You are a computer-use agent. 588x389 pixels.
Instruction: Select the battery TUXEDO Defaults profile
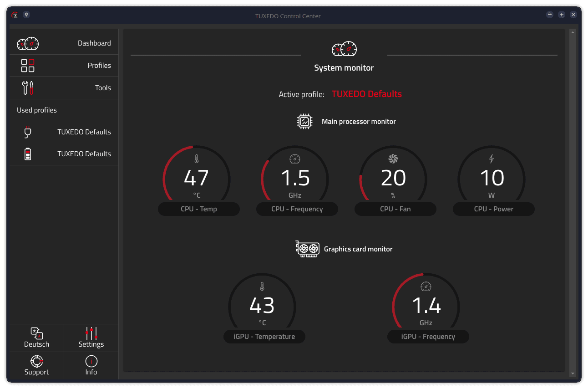[x=64, y=154]
